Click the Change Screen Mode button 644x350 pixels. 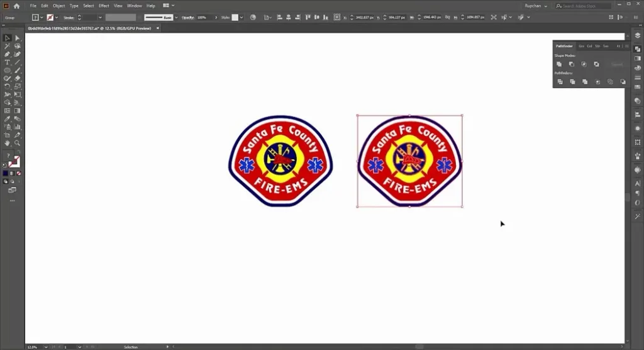pos(13,190)
